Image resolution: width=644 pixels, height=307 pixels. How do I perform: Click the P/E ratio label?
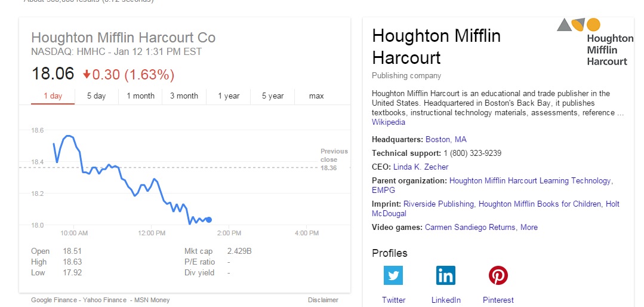[199, 262]
